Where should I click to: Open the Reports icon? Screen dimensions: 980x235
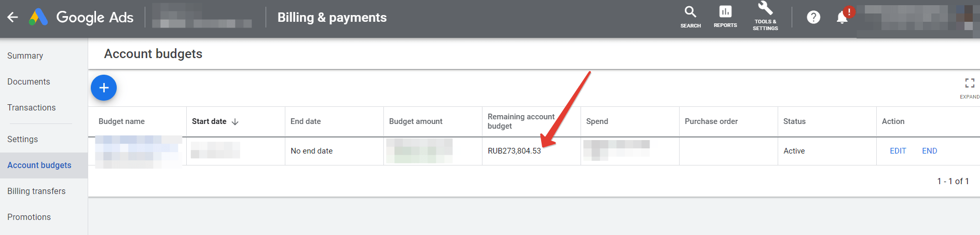coord(725,17)
